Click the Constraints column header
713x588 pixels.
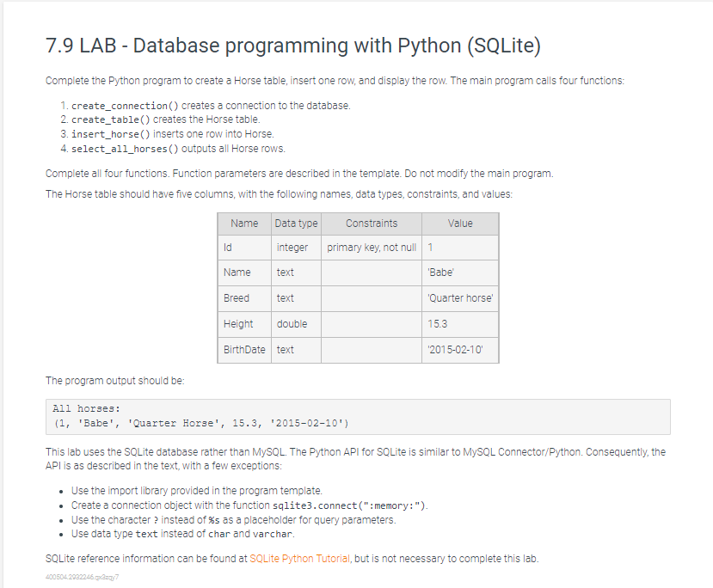pos(372,224)
